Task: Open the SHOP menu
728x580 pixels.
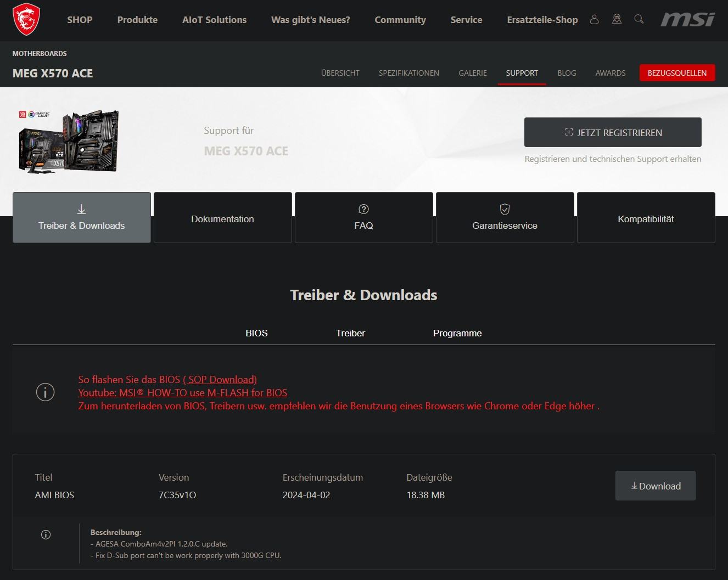Action: click(80, 20)
